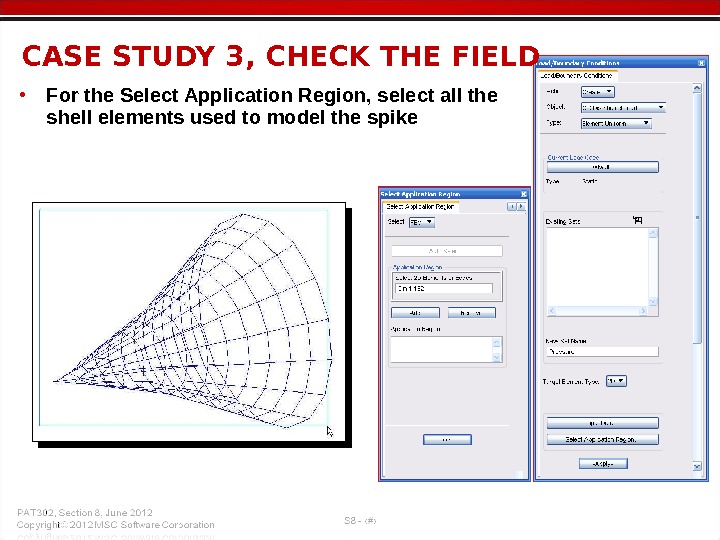This screenshot has height=540, width=720.
Task: Open the Type dropdown showing Element Uniform
Action: (x=616, y=123)
